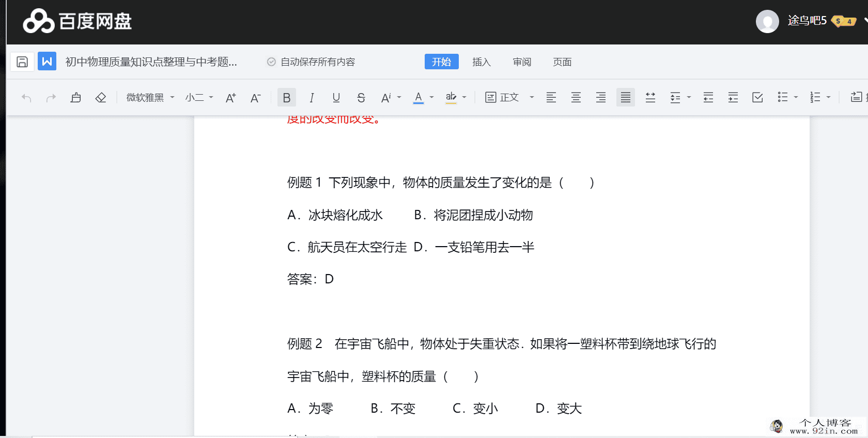Click the line spacing icon
The height and width of the screenshot is (438, 868).
pos(675,97)
